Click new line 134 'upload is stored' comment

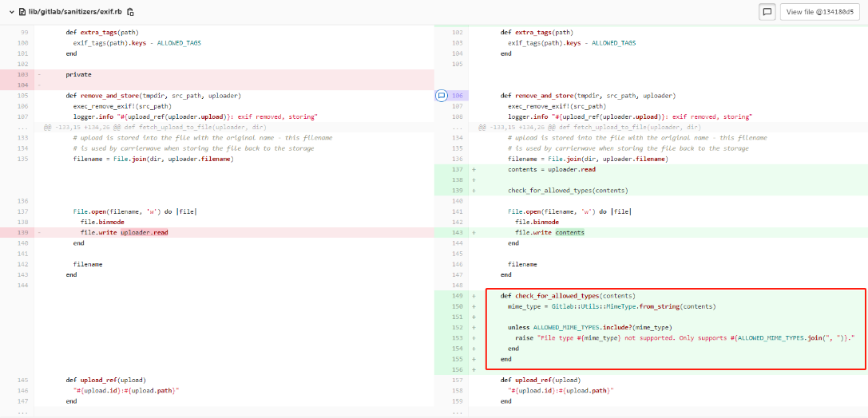pyautogui.click(x=637, y=138)
